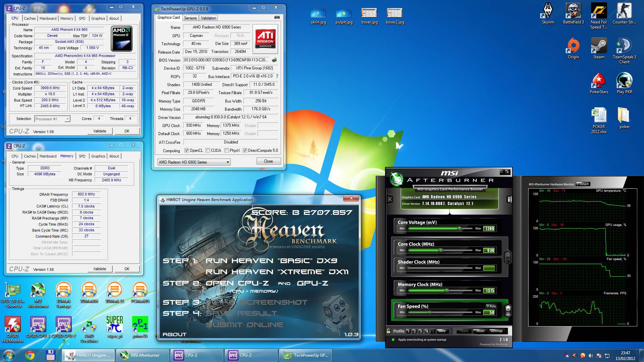Open Mainboard tab in top CPU-Z window
Image resolution: width=644 pixels, height=362 pixels.
48,18
